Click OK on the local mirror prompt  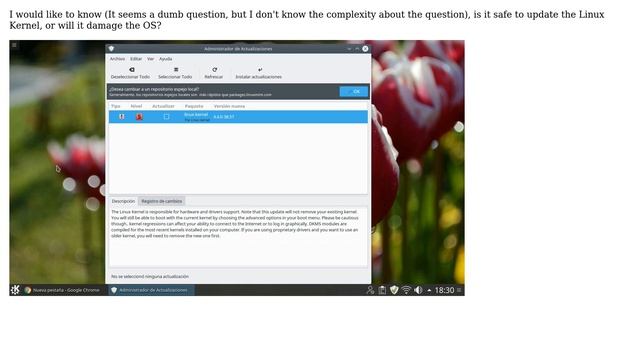pos(354,91)
